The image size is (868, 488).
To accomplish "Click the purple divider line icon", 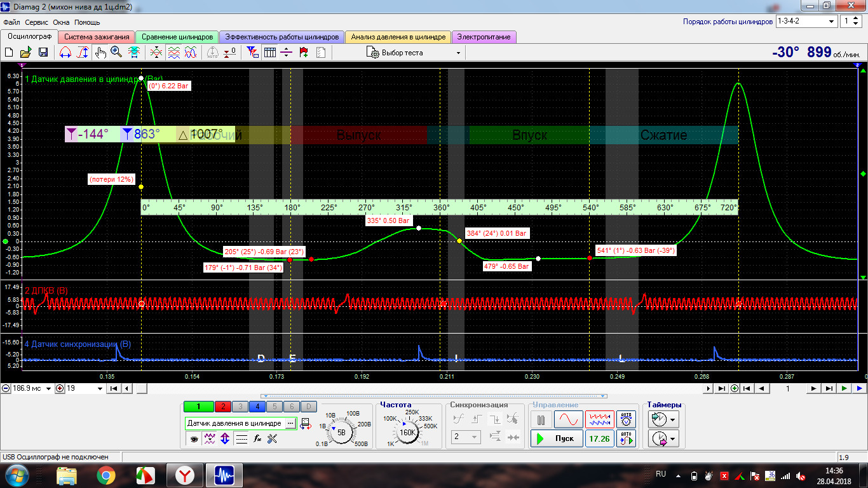I will [286, 53].
